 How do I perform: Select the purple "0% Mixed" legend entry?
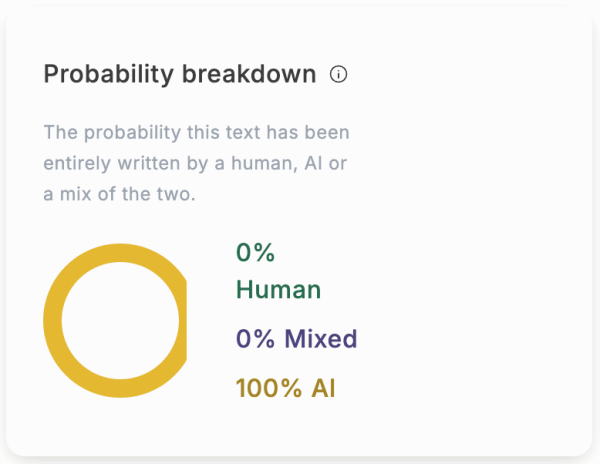296,339
